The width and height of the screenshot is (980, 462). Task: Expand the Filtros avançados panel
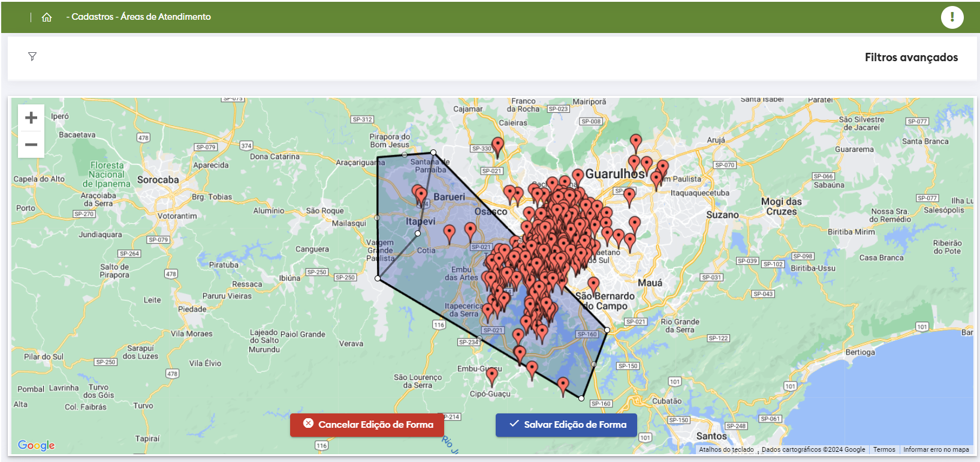point(910,58)
